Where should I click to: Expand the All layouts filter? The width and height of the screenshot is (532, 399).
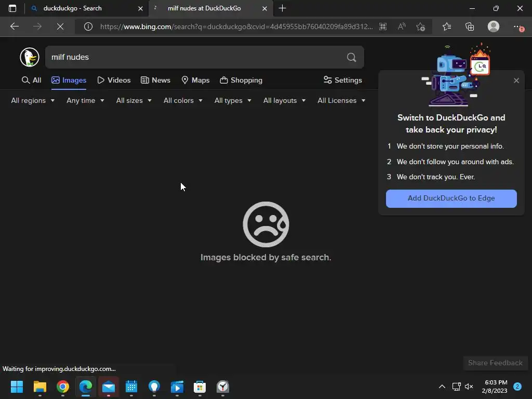pos(284,100)
